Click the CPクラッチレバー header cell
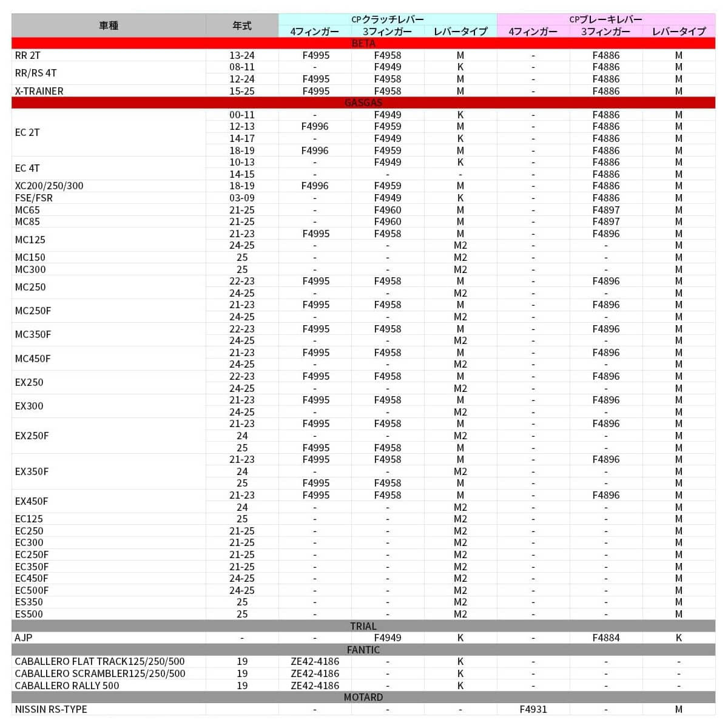 [388, 19]
